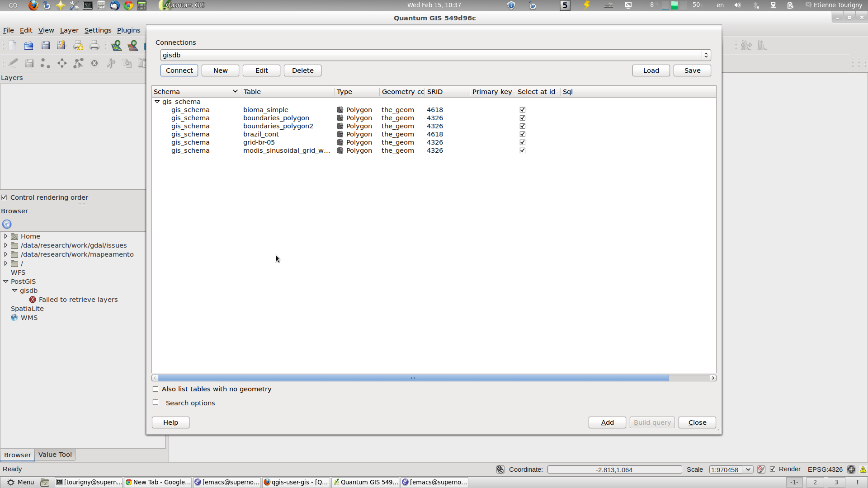Select the Add Feature points tool
Viewport: 868px width, 488px height.
(45, 63)
